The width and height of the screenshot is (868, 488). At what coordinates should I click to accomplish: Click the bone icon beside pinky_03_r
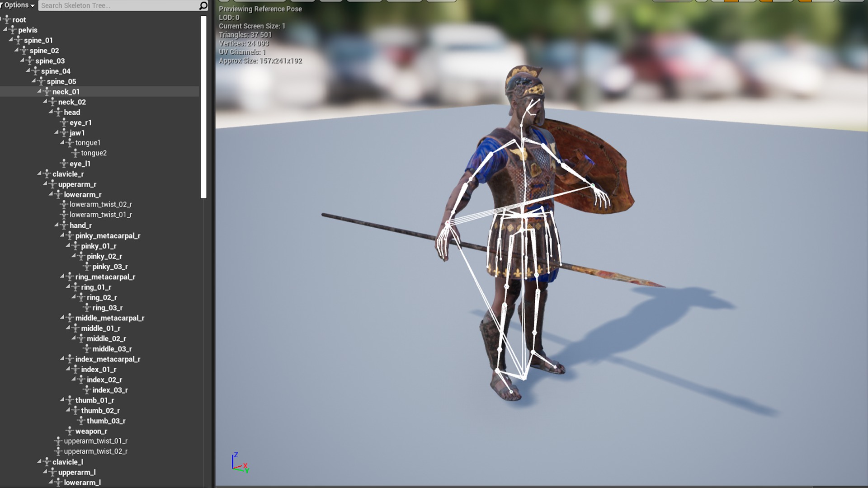point(87,267)
